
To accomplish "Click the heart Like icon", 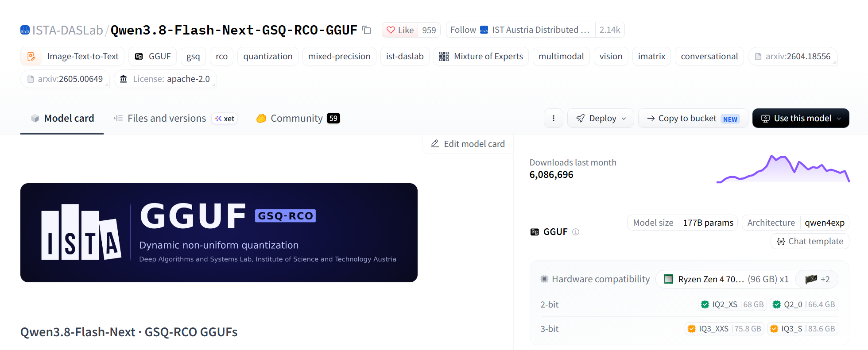I will click(391, 30).
